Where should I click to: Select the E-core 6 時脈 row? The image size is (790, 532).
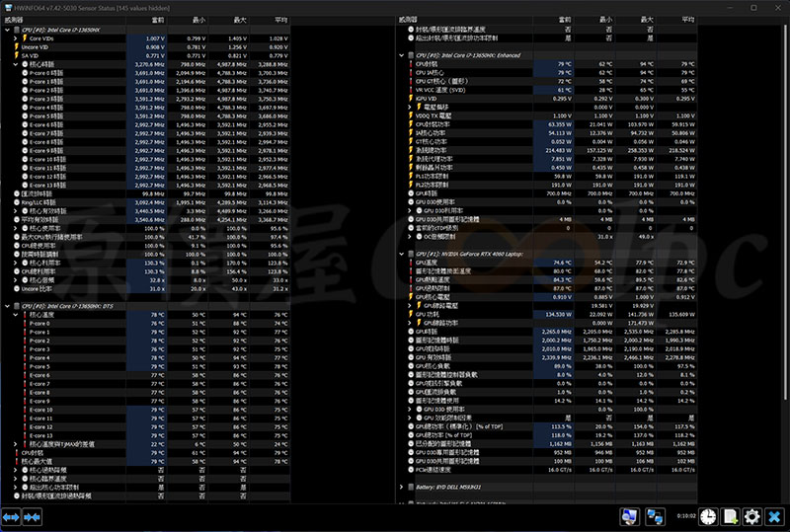click(145, 125)
